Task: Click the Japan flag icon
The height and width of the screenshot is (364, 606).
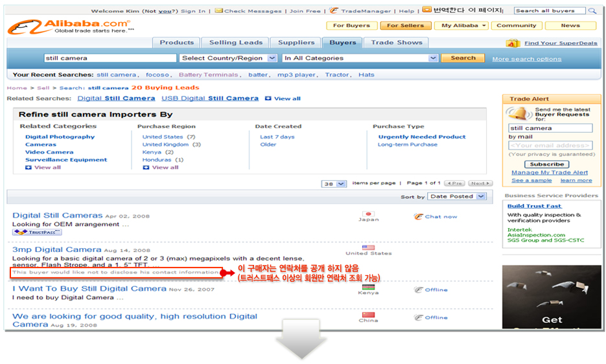Action: point(368,214)
